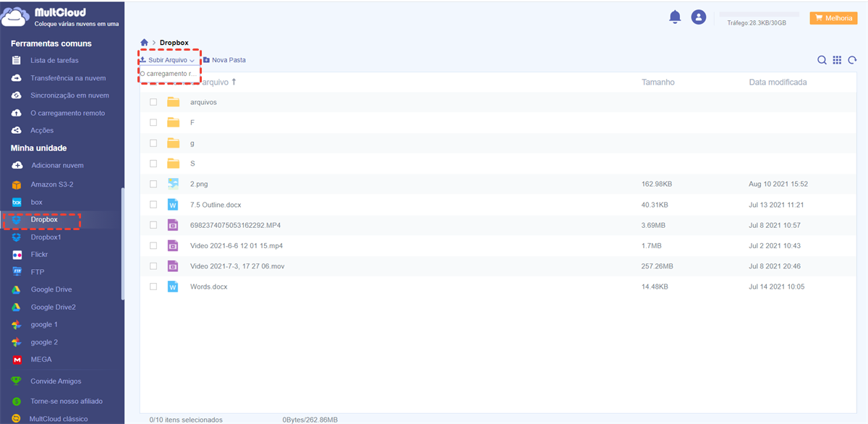Click the Convide Amigos trophy icon
868x424 pixels.
pyautogui.click(x=17, y=381)
